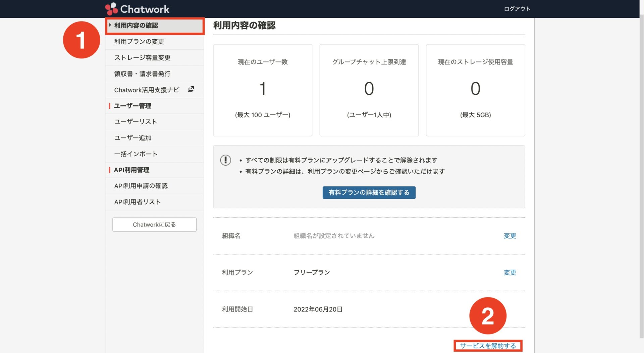Click the グループチャット上限到達 card

[x=369, y=90]
